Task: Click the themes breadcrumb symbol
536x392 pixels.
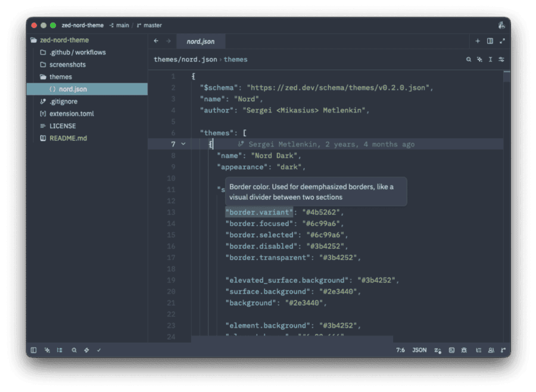Action: [235, 59]
